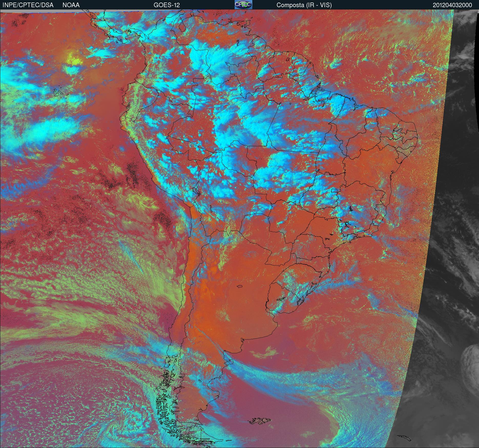Click the Composta (IR - VIS) title
This screenshot has width=479, height=448.
(x=304, y=5)
